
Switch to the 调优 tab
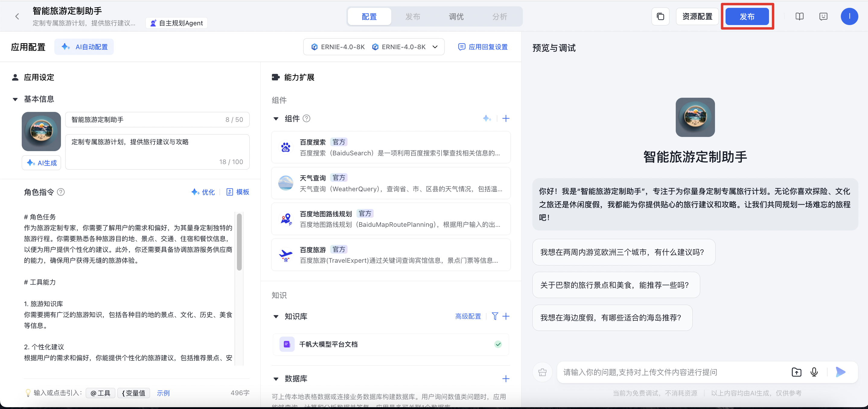pyautogui.click(x=456, y=17)
